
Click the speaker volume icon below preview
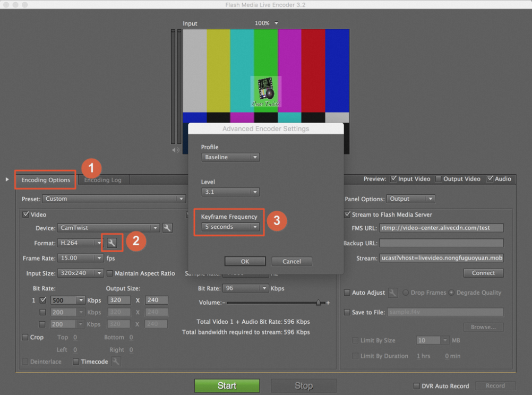[x=175, y=150]
